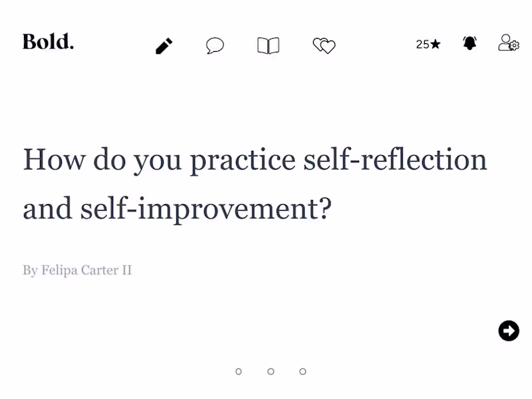The width and height of the screenshot is (532, 399).
Task: Open author Felipa Carter II's profile
Action: (86, 271)
